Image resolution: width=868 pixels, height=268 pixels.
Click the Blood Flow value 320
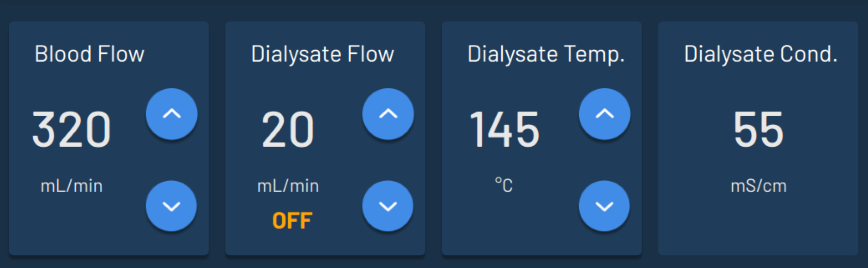(x=72, y=130)
